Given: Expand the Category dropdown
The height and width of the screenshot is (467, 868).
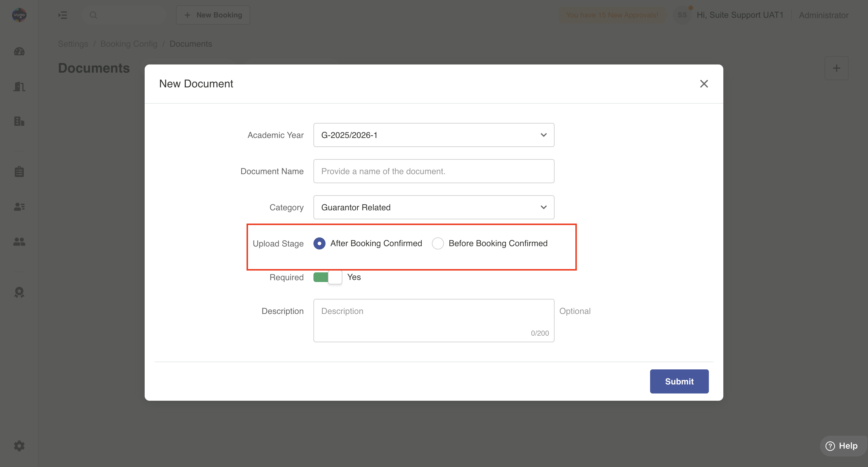Looking at the screenshot, I should [x=434, y=207].
